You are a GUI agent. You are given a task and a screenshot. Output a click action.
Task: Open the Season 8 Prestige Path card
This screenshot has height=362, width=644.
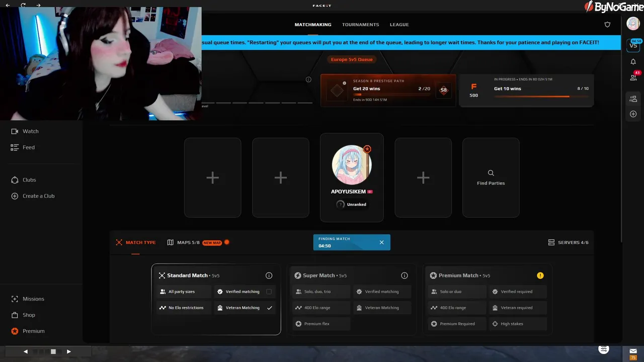click(x=388, y=90)
